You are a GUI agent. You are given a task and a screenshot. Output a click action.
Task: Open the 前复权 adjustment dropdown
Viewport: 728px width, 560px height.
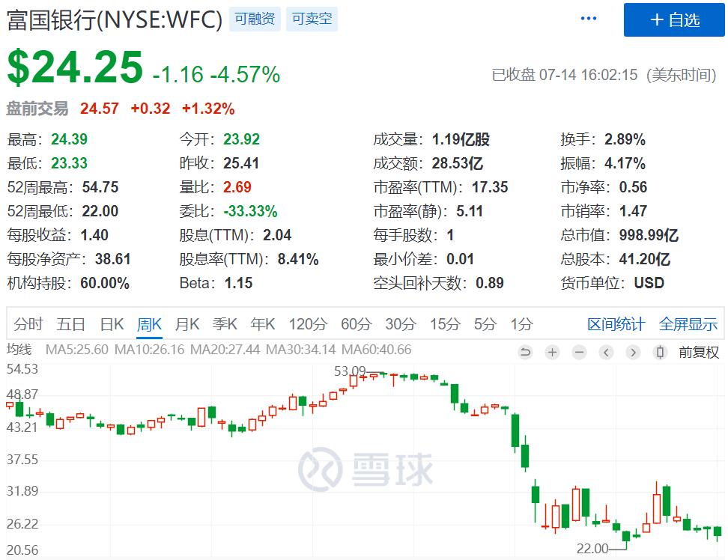tap(699, 353)
